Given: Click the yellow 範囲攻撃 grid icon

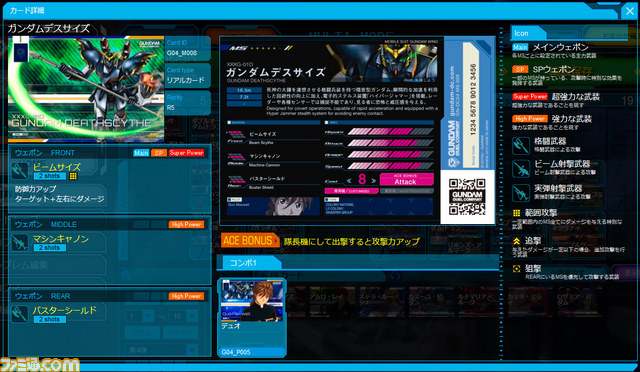Looking at the screenshot, I should pos(516,213).
